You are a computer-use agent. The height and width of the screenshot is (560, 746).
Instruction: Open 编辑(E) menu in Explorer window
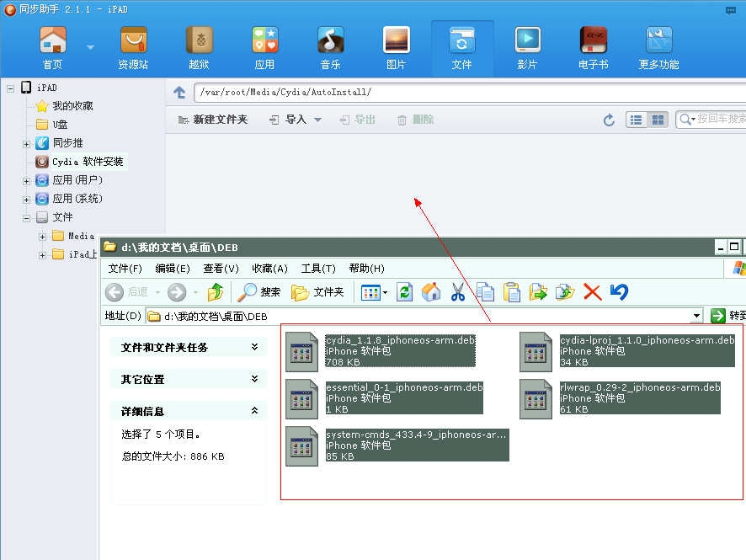173,269
